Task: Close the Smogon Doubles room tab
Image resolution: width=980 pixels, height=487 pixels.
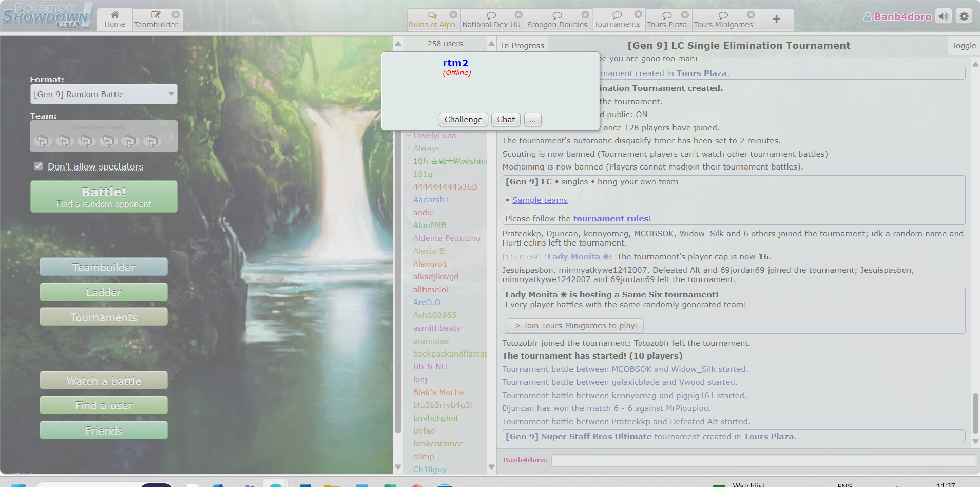Action: pyautogui.click(x=585, y=14)
